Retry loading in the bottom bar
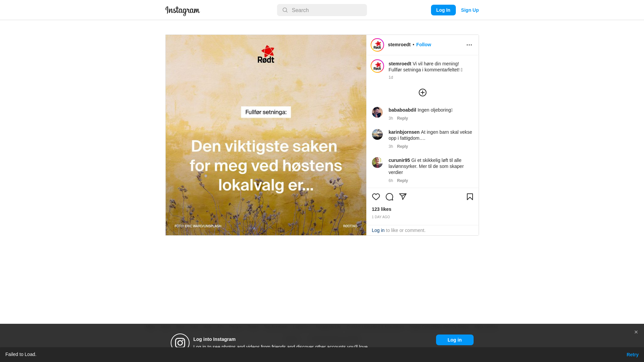This screenshot has height=362, width=644. click(633, 355)
